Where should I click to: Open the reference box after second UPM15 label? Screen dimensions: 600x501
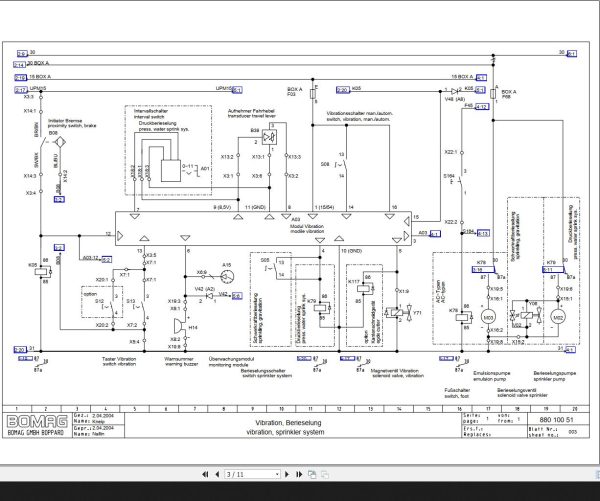pos(237,90)
